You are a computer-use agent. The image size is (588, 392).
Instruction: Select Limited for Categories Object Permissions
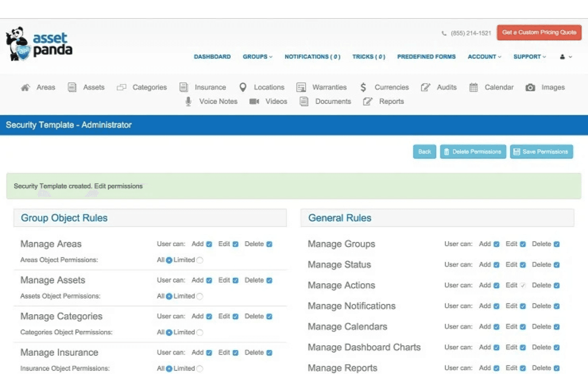tap(200, 332)
